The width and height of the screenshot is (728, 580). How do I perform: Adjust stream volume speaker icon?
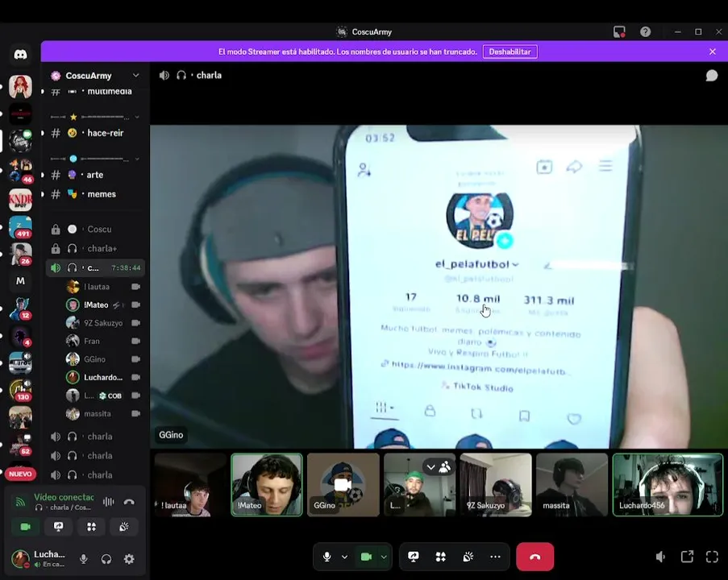[660, 557]
